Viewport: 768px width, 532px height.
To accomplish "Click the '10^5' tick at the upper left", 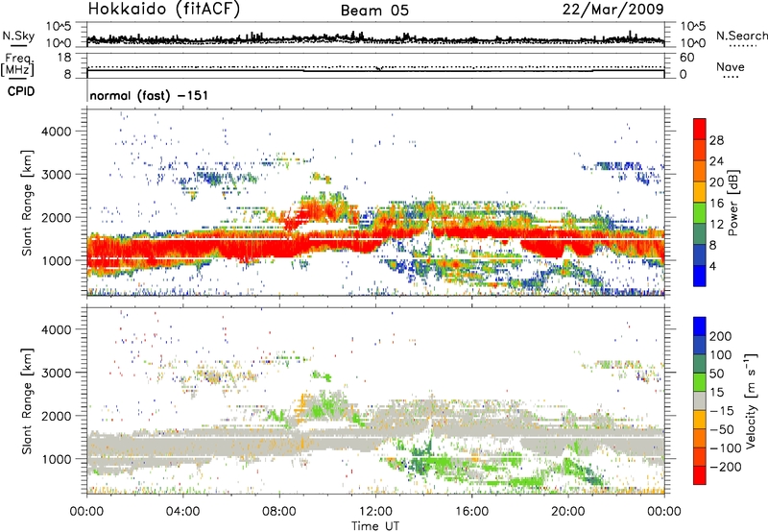I will 59,26.
